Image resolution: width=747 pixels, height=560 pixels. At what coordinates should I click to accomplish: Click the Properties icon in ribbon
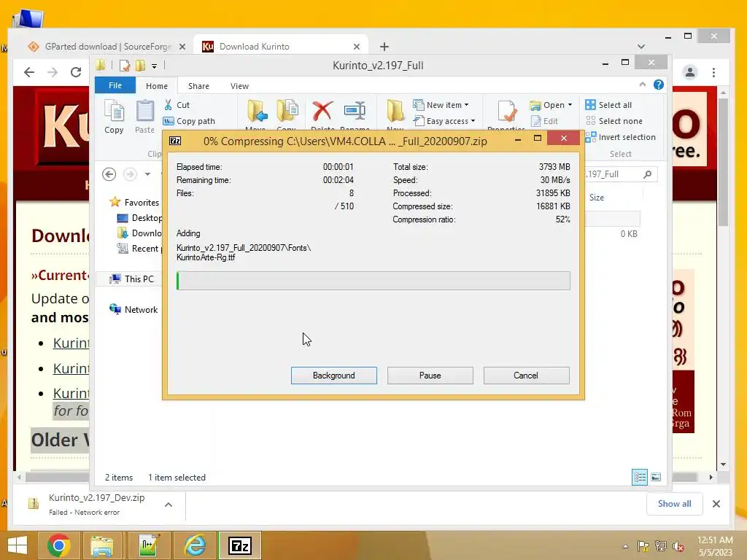[x=506, y=112]
